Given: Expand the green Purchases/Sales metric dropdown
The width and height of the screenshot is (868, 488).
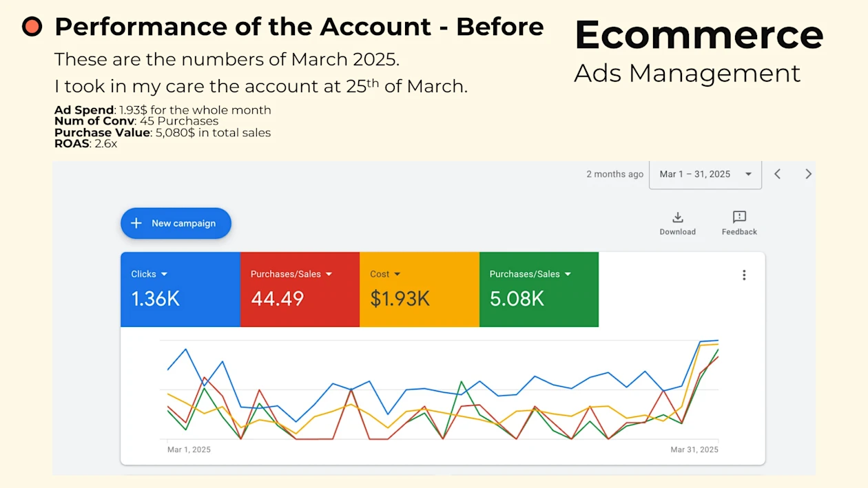Looking at the screenshot, I should click(568, 274).
